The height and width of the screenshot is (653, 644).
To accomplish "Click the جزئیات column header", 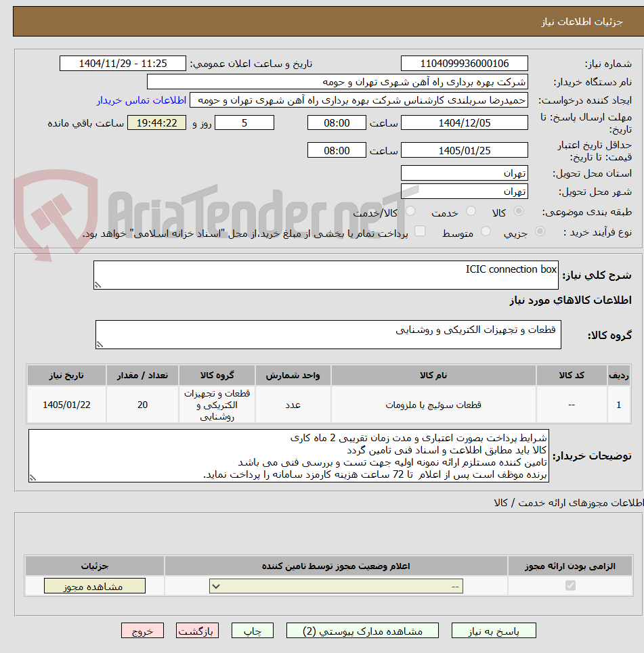I will (95, 566).
